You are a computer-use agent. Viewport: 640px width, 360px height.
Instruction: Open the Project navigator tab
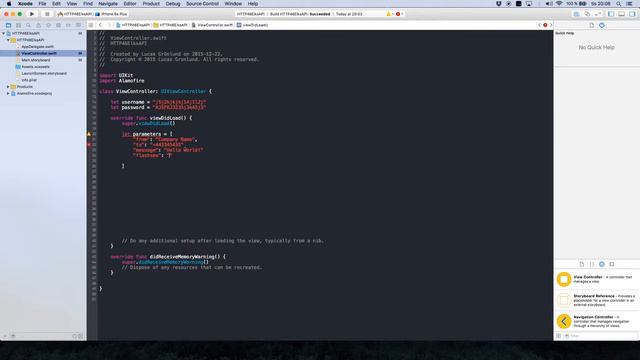click(x=8, y=25)
